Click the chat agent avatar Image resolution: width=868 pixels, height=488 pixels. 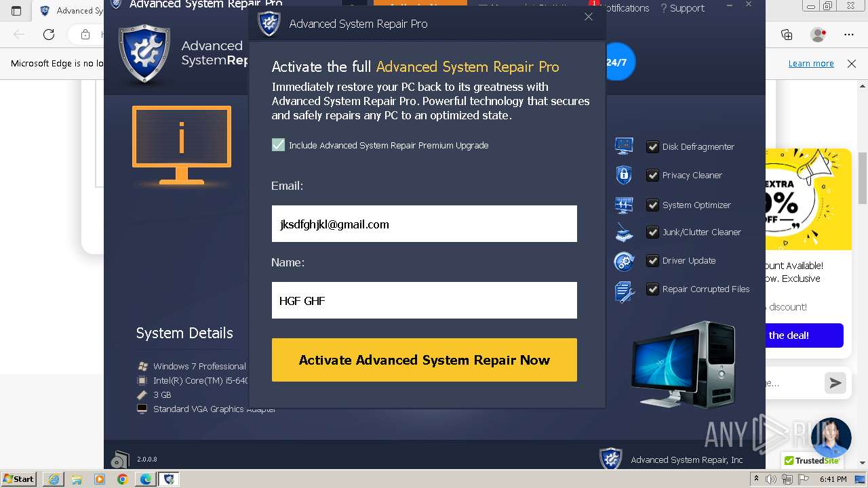[x=831, y=438]
